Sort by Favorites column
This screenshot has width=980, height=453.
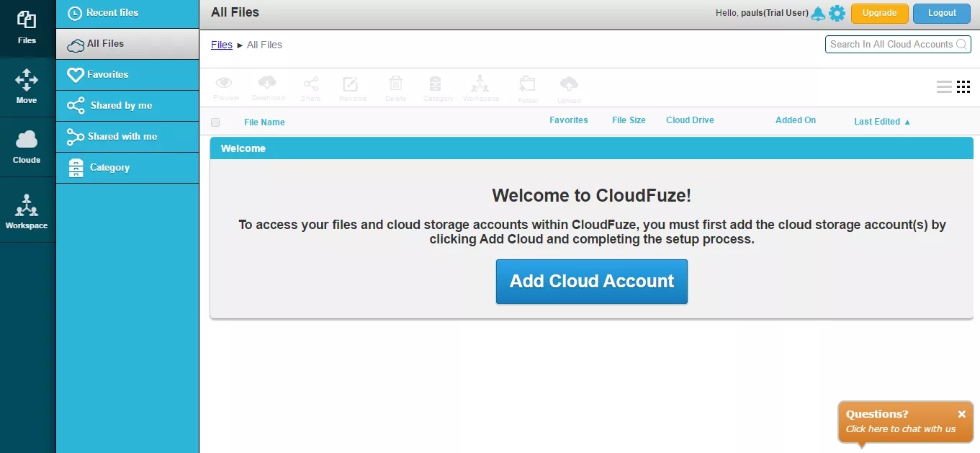tap(569, 120)
